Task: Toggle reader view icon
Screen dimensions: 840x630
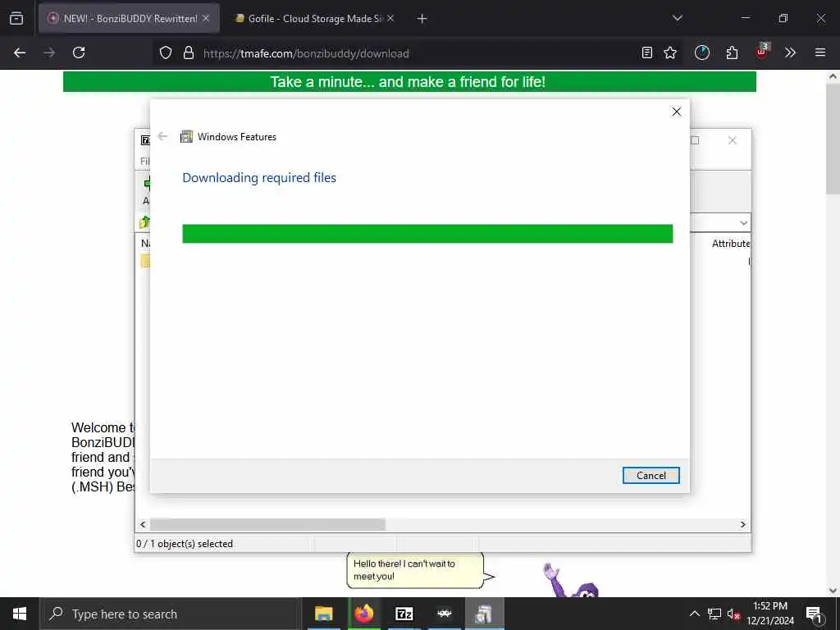Action: pos(647,52)
